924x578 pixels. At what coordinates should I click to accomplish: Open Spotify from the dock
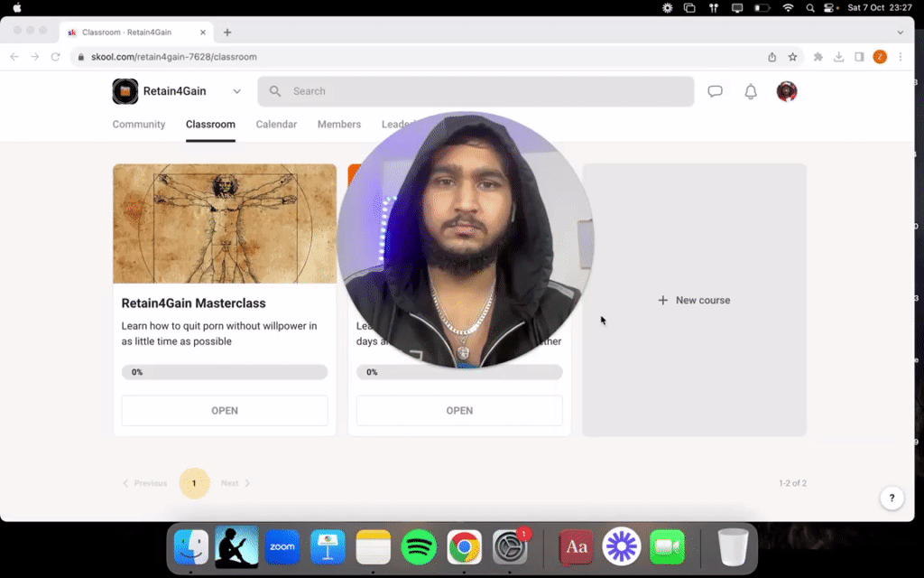[419, 547]
